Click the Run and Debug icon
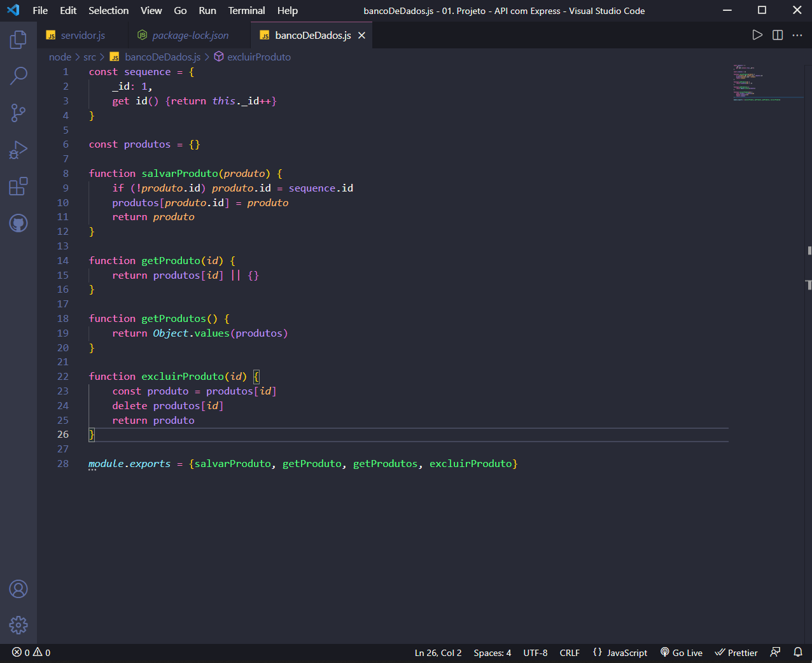 18,150
